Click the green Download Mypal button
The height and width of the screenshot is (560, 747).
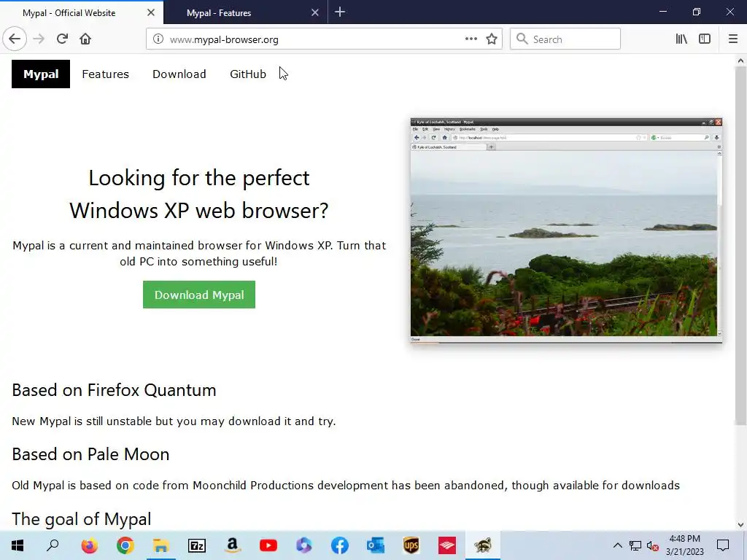point(199,295)
